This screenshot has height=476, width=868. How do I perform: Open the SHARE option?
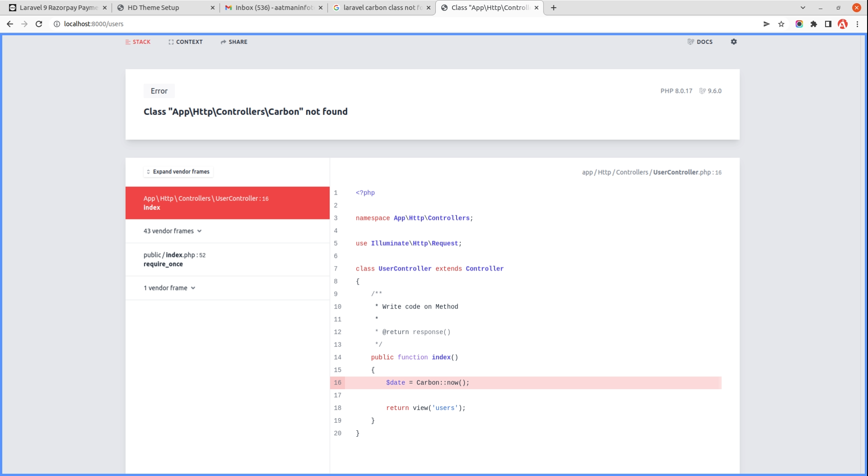tap(234, 42)
